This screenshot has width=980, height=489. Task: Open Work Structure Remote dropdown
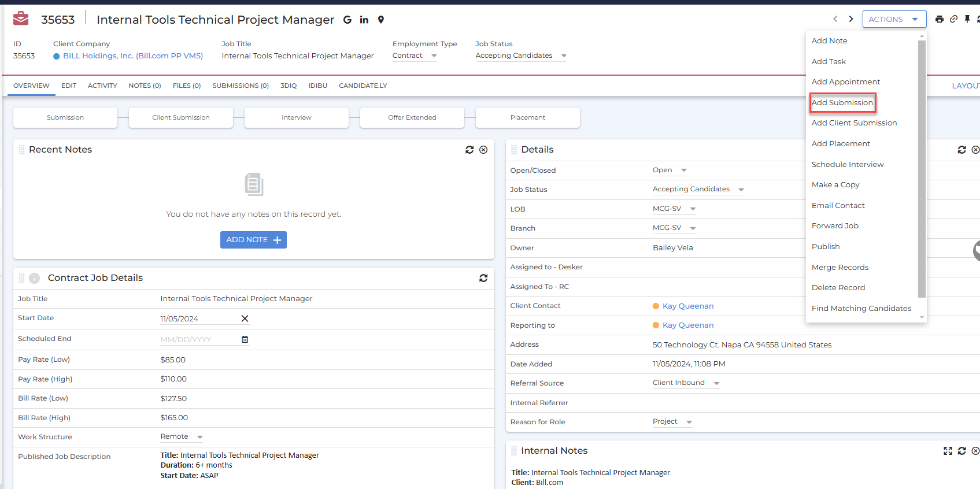(182, 437)
